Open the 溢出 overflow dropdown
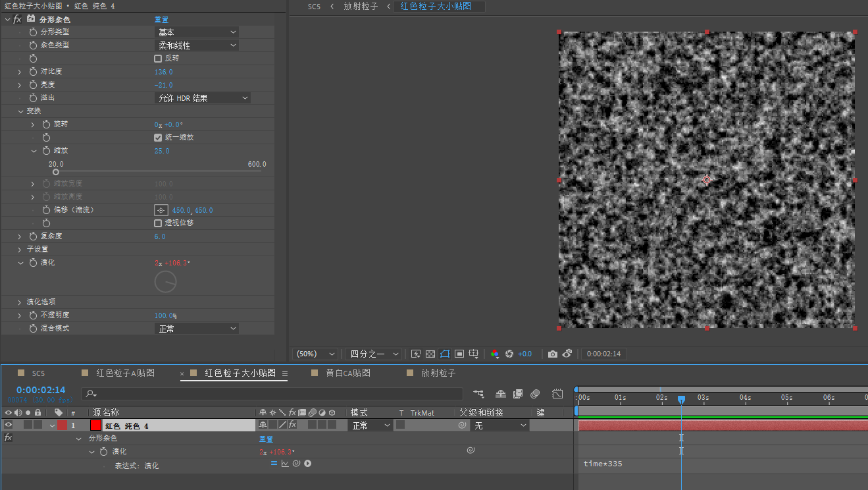This screenshot has width=868, height=490. point(202,98)
